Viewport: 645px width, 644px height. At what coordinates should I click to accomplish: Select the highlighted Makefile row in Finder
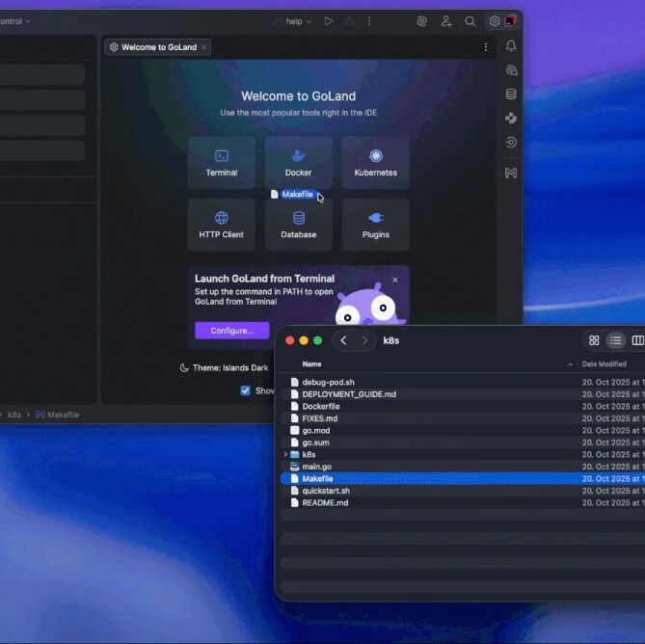coord(463,479)
